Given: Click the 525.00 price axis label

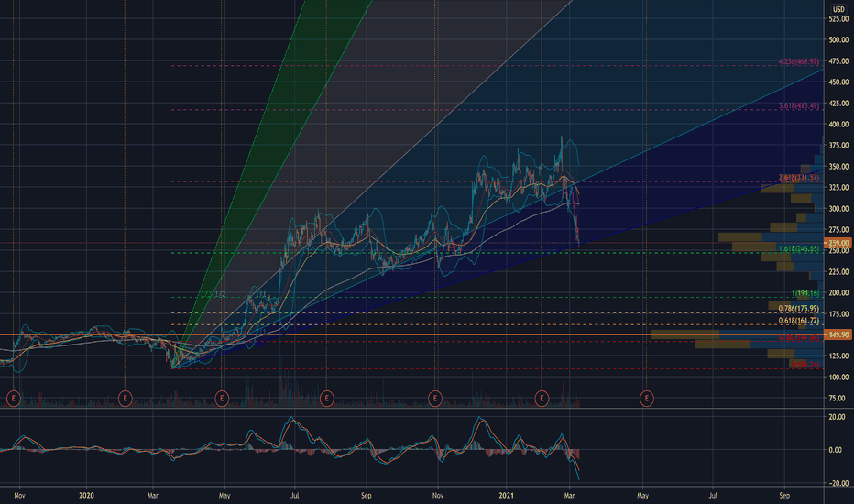Looking at the screenshot, I should click(x=838, y=18).
